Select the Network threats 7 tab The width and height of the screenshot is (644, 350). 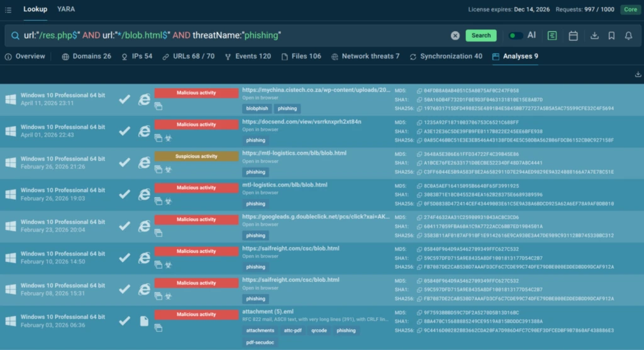click(x=365, y=57)
